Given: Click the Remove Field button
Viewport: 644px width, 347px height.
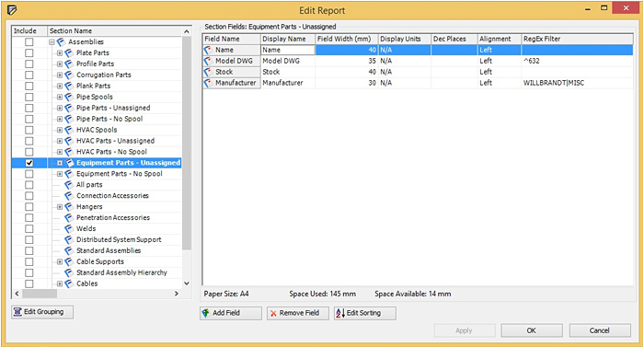Looking at the screenshot, I should (x=298, y=313).
